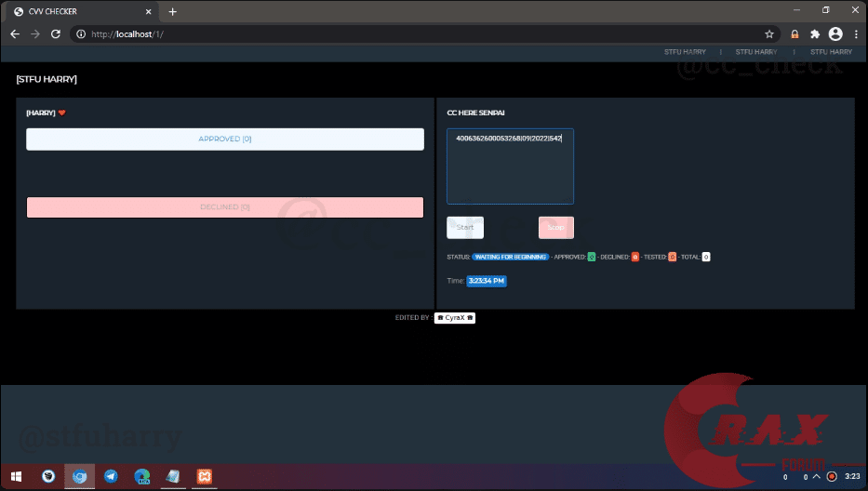
Task: Click the Start button
Action: pyautogui.click(x=465, y=228)
